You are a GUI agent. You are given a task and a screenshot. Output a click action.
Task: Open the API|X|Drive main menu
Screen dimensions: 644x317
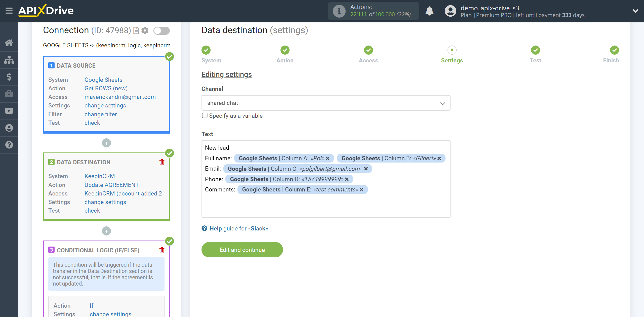coord(9,11)
